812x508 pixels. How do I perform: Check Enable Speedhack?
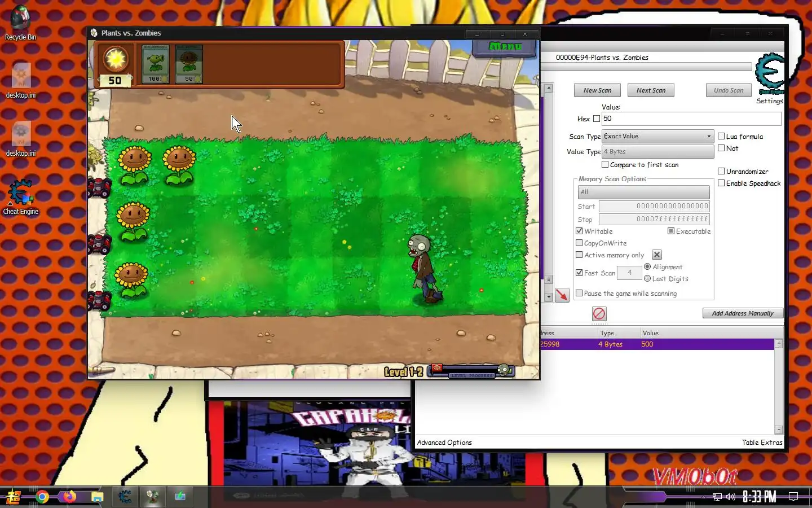pyautogui.click(x=721, y=183)
